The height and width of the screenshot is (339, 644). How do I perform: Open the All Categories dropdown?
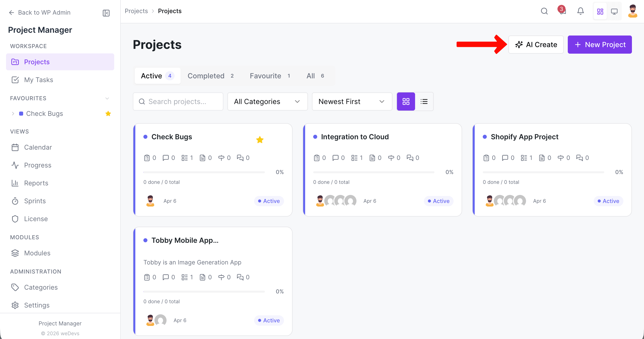coord(267,101)
